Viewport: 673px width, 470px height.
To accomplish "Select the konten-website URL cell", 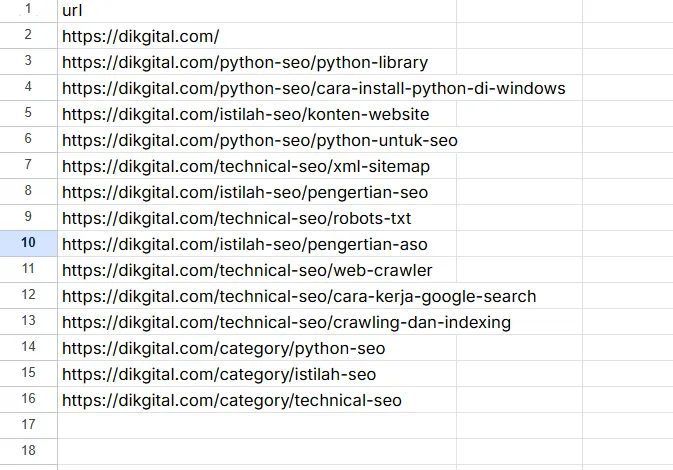I will (x=245, y=114).
